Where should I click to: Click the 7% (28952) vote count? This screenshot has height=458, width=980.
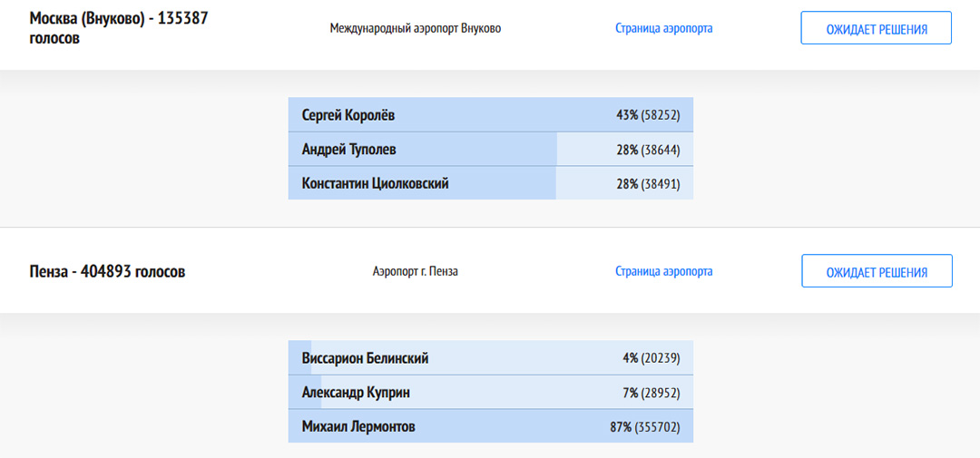tap(651, 393)
